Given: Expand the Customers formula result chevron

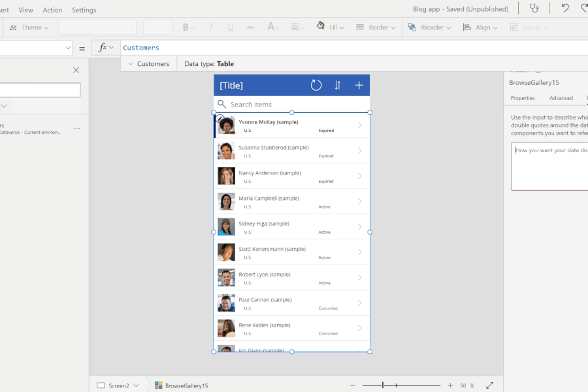Looking at the screenshot, I should coord(131,64).
